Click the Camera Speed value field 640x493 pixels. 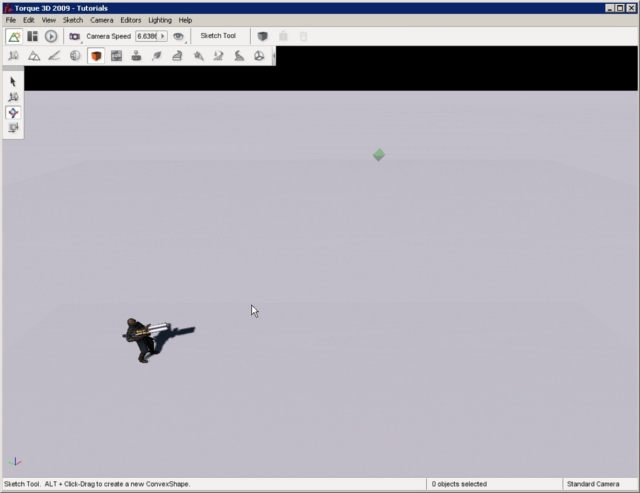click(x=147, y=36)
